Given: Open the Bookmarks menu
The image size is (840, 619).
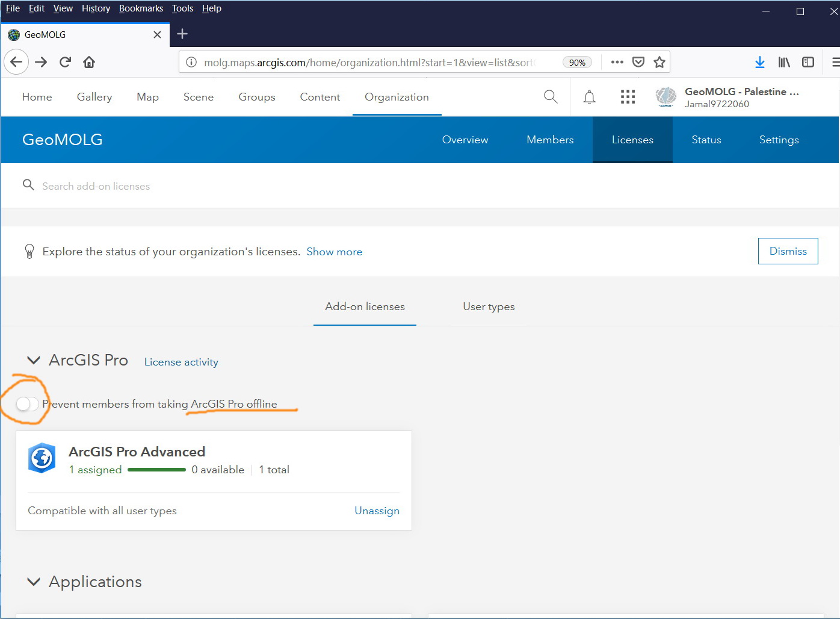Looking at the screenshot, I should point(141,8).
